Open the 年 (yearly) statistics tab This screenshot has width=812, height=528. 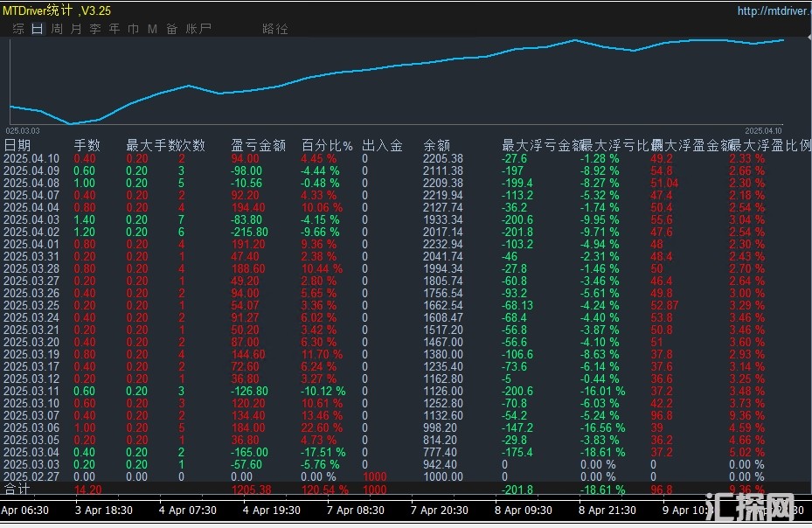115,29
